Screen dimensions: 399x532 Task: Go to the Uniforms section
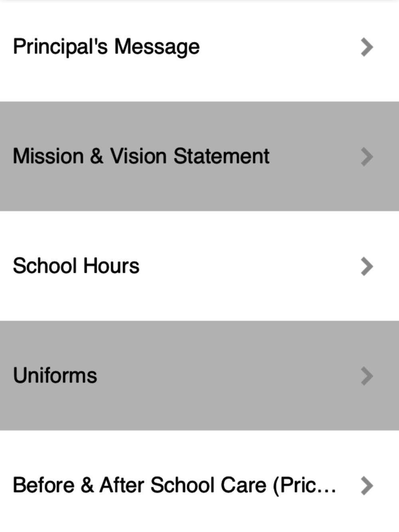(x=199, y=376)
